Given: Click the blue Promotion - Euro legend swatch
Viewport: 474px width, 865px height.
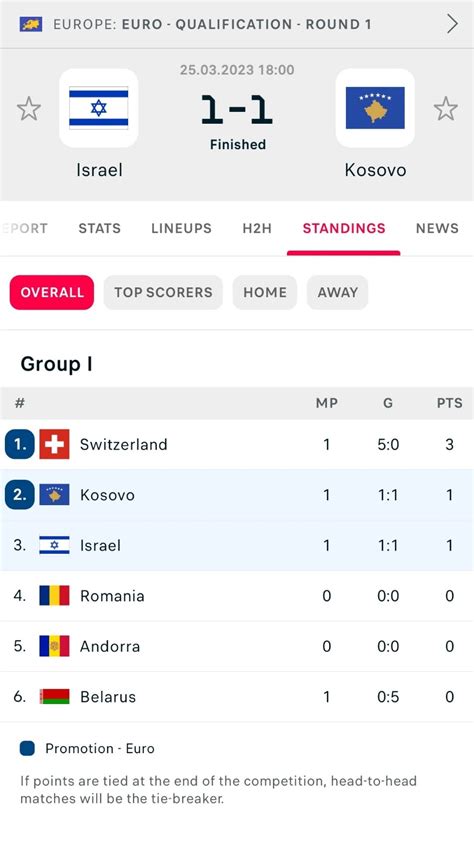Looking at the screenshot, I should click(x=27, y=749).
